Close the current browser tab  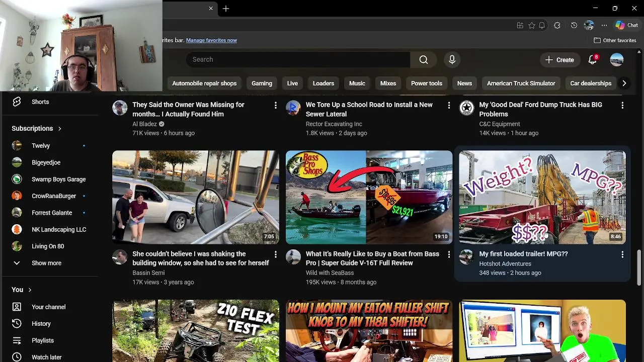211,9
